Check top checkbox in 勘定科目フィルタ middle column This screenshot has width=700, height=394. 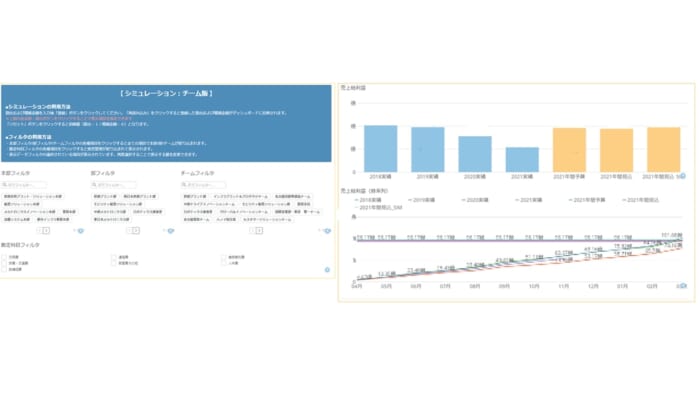point(114,257)
